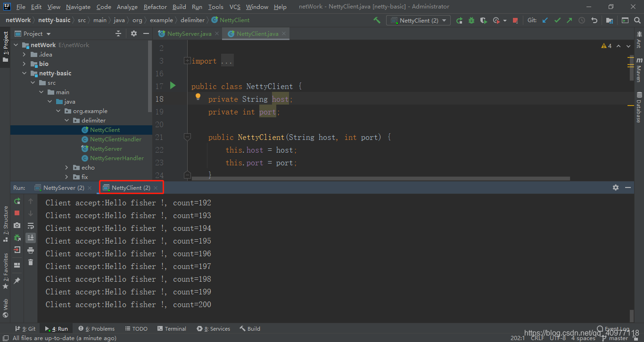Click Attach Debugger icon in Run panel
Viewport: 644px width, 342px height.
click(x=17, y=238)
